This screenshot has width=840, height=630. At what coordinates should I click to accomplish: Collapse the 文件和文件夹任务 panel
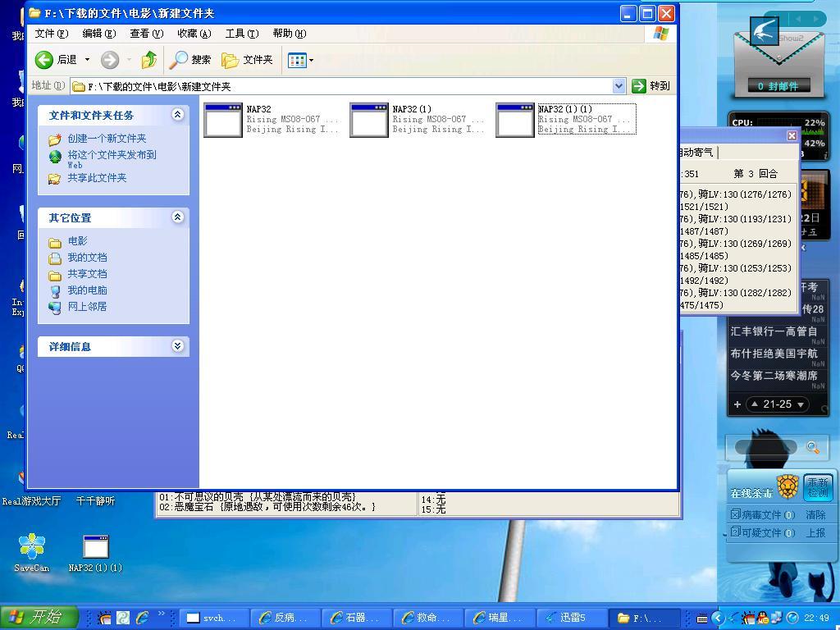177,115
